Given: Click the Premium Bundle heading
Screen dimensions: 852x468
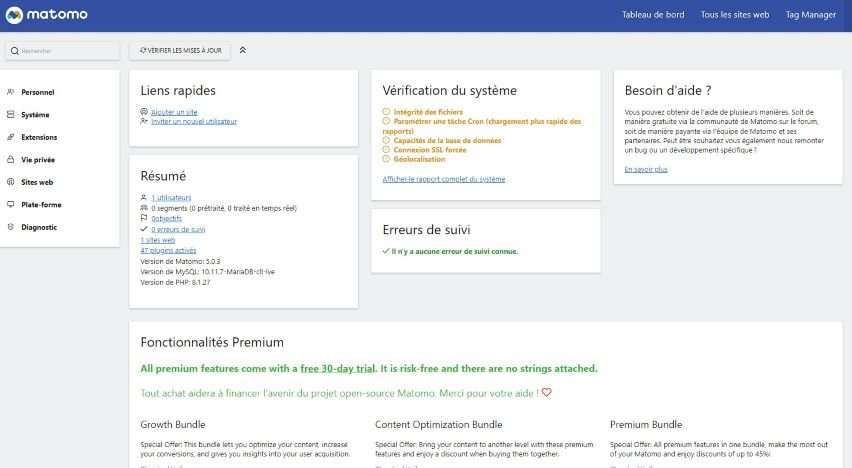Looking at the screenshot, I should pyautogui.click(x=646, y=425).
